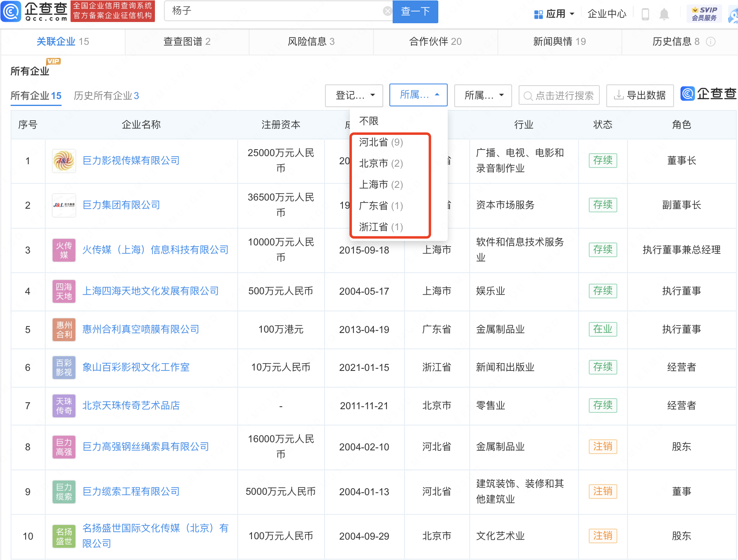Open 巨力缆索工程有限公司 link

coord(131,492)
